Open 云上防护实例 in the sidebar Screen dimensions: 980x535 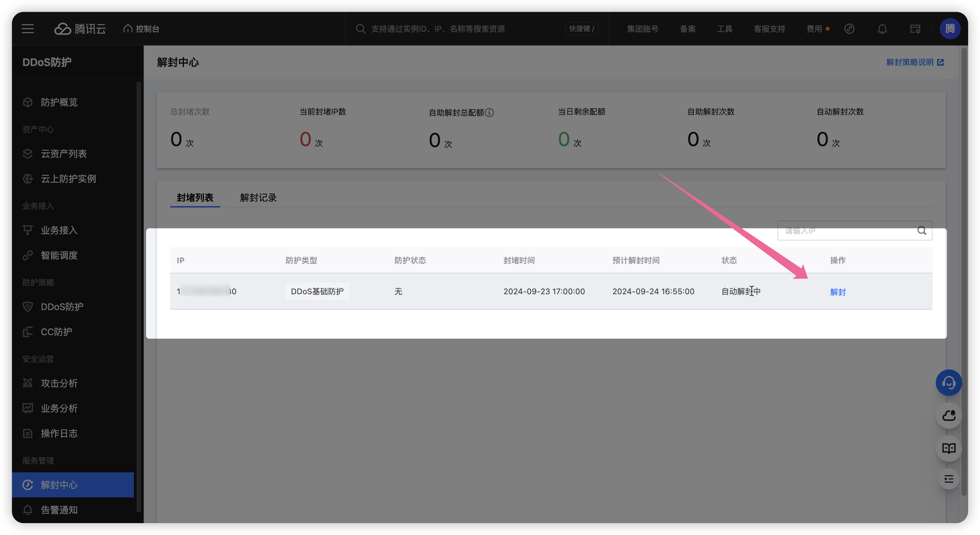tap(73, 179)
